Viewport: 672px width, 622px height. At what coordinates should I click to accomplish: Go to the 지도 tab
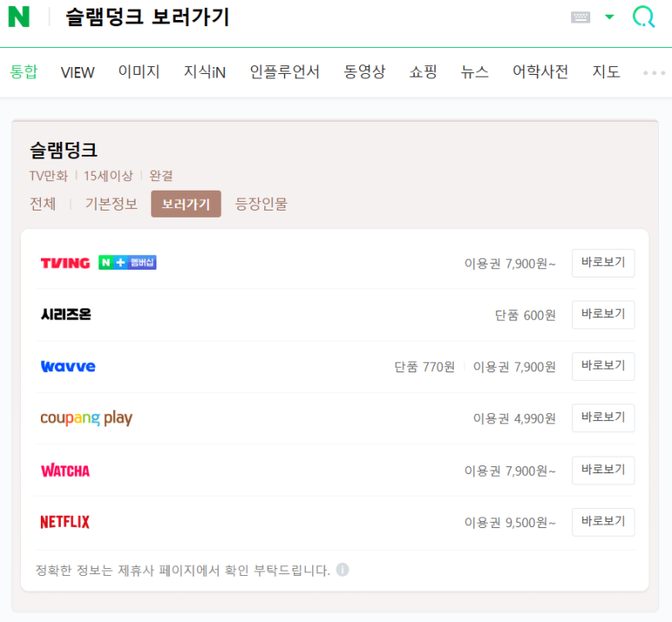click(x=606, y=71)
